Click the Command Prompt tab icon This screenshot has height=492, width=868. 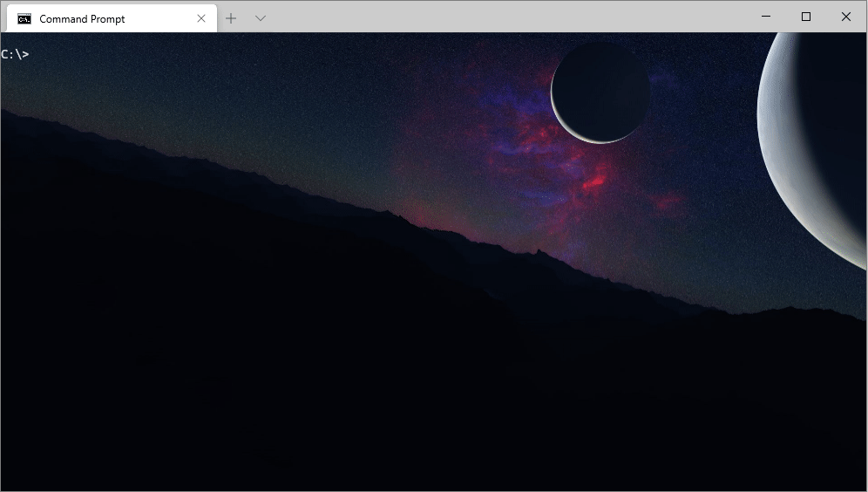(24, 19)
